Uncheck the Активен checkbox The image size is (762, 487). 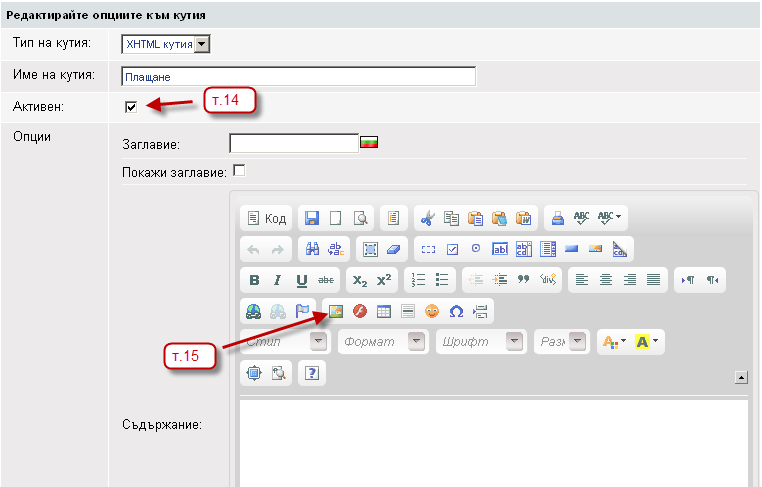click(131, 106)
